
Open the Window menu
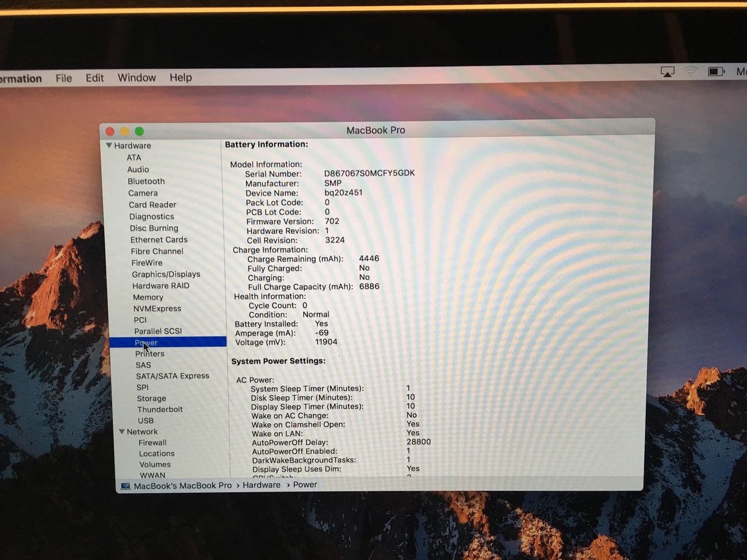137,78
